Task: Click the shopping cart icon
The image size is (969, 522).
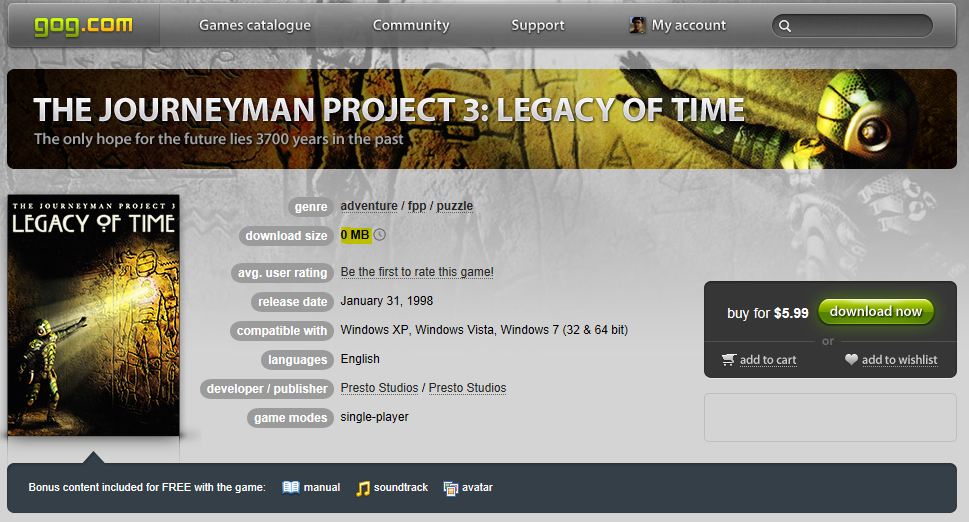Action: 729,360
